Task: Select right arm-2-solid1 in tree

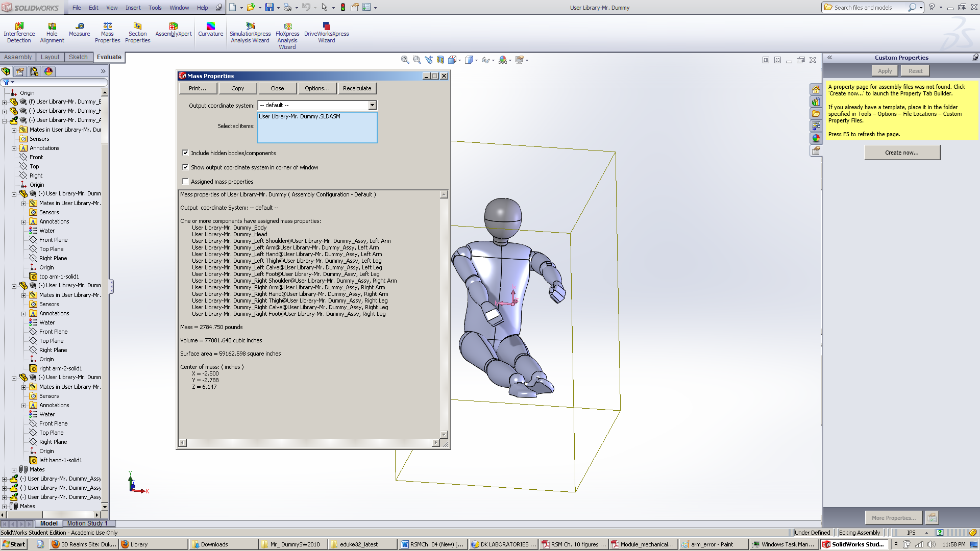Action: tap(60, 368)
